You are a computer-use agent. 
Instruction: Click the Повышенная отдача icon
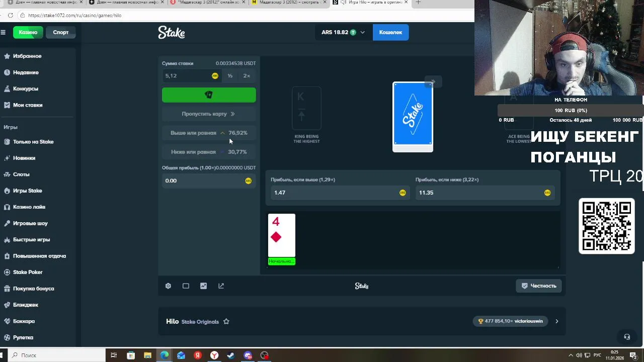(x=7, y=256)
